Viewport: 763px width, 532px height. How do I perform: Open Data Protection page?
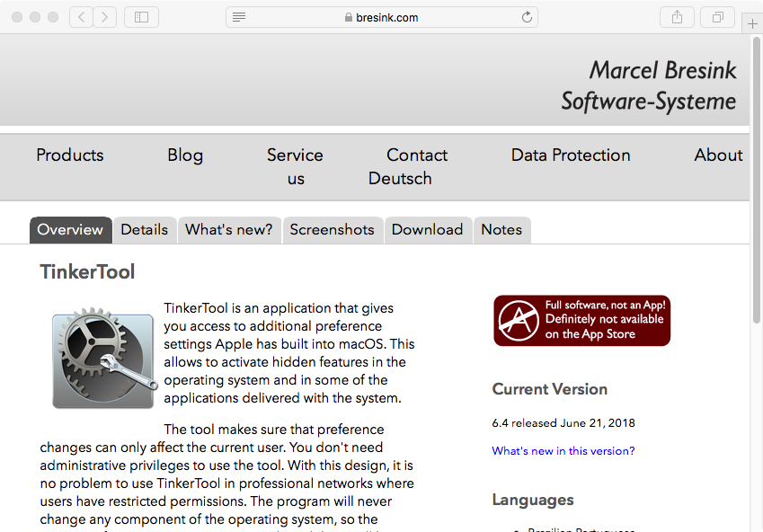(571, 155)
